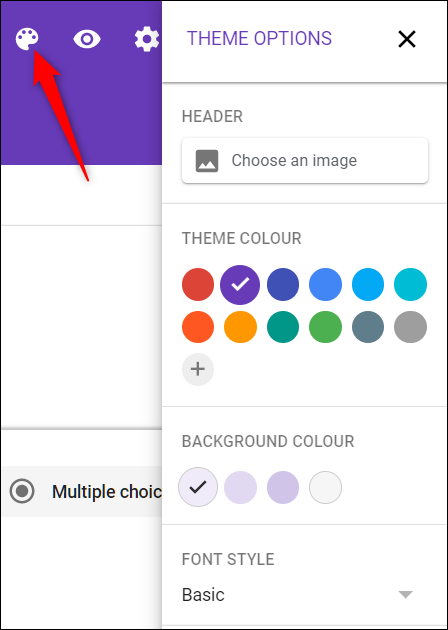
Task: Open the palette customize theme icon
Action: pyautogui.click(x=27, y=39)
